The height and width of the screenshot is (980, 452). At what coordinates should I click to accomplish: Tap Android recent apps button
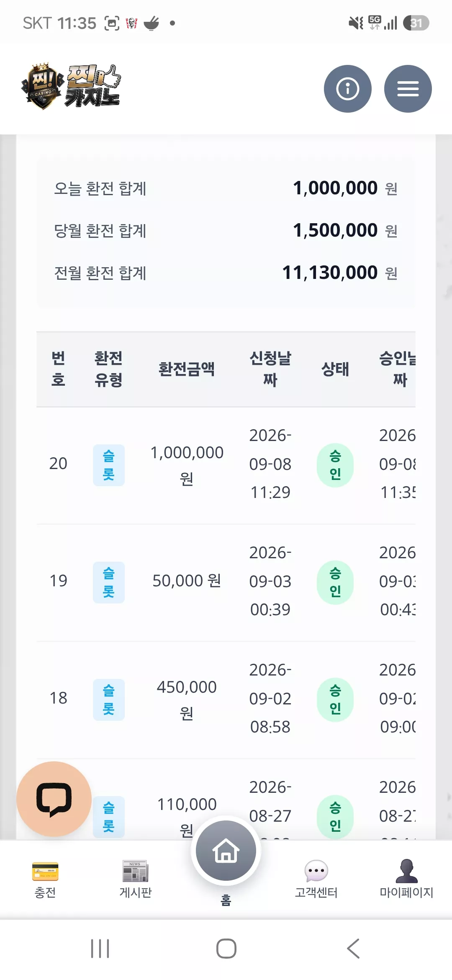[100, 949]
